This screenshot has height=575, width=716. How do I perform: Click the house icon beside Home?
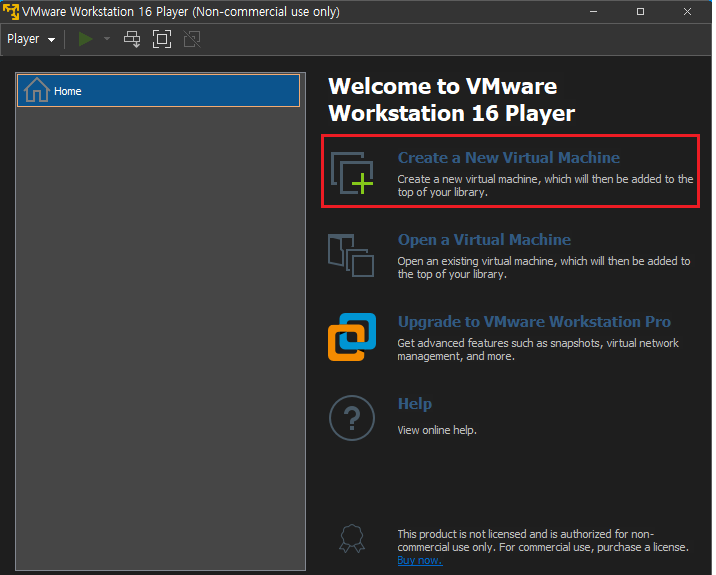37,90
